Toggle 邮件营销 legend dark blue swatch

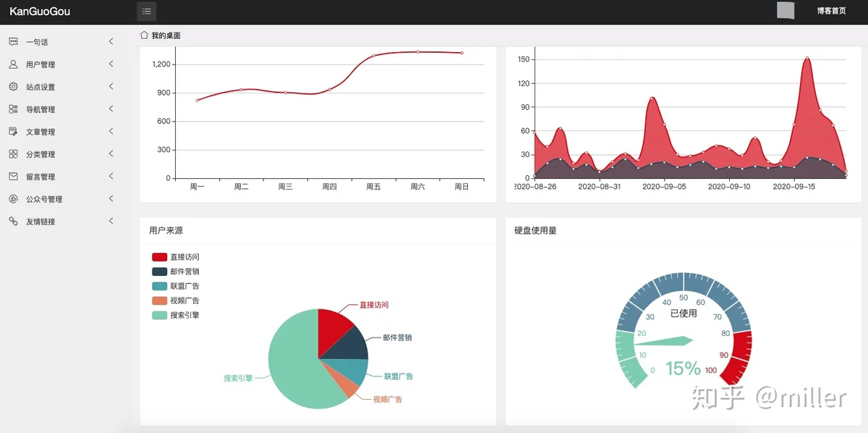pos(159,272)
